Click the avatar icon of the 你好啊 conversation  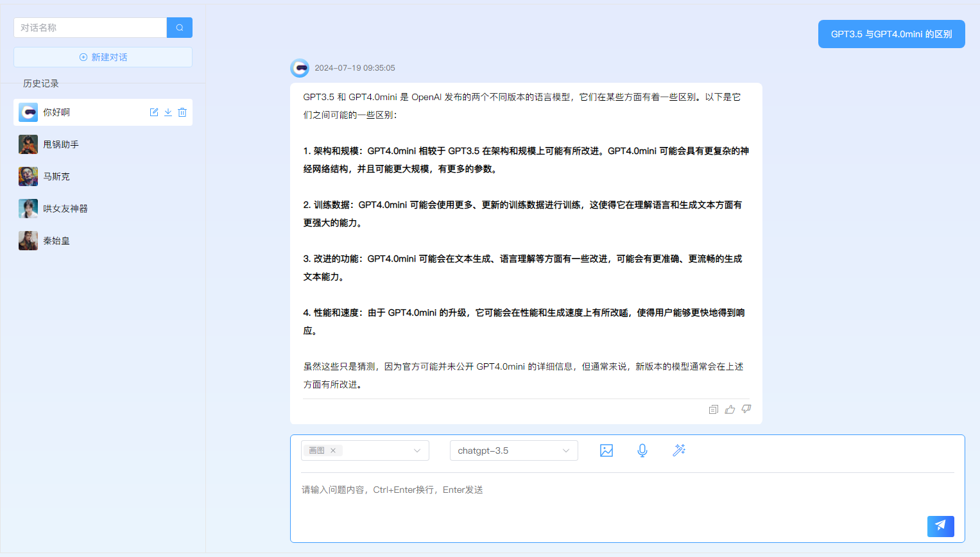click(x=28, y=112)
